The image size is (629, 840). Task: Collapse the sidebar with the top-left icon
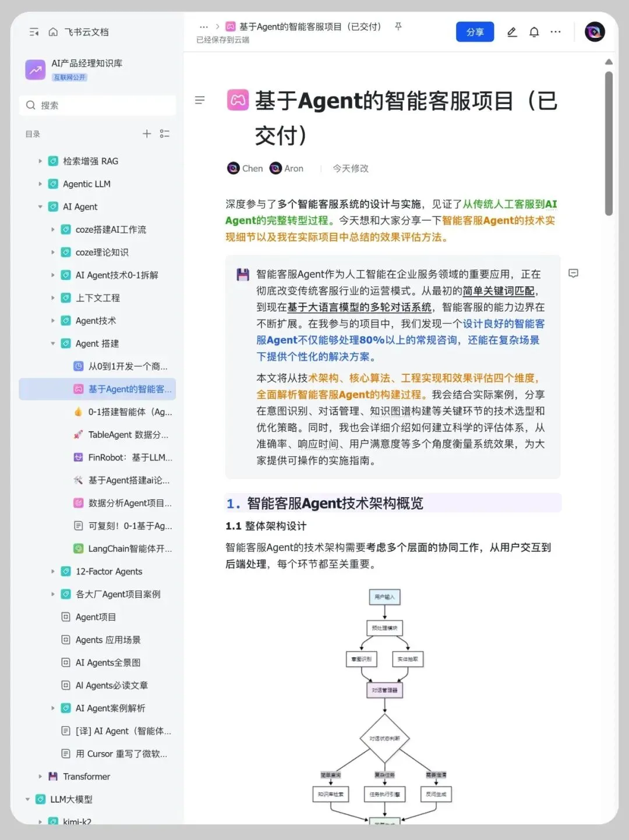(34, 32)
